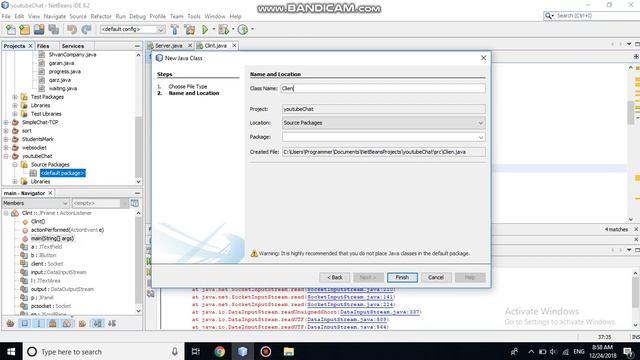Open the Package combo box dropdown
Image resolution: width=640 pixels, height=360 pixels.
[480, 137]
